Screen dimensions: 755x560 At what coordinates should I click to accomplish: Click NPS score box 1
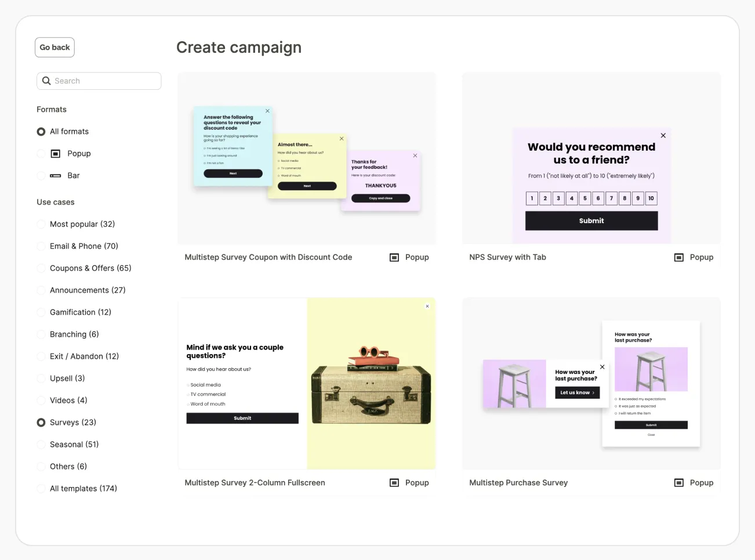(x=532, y=198)
